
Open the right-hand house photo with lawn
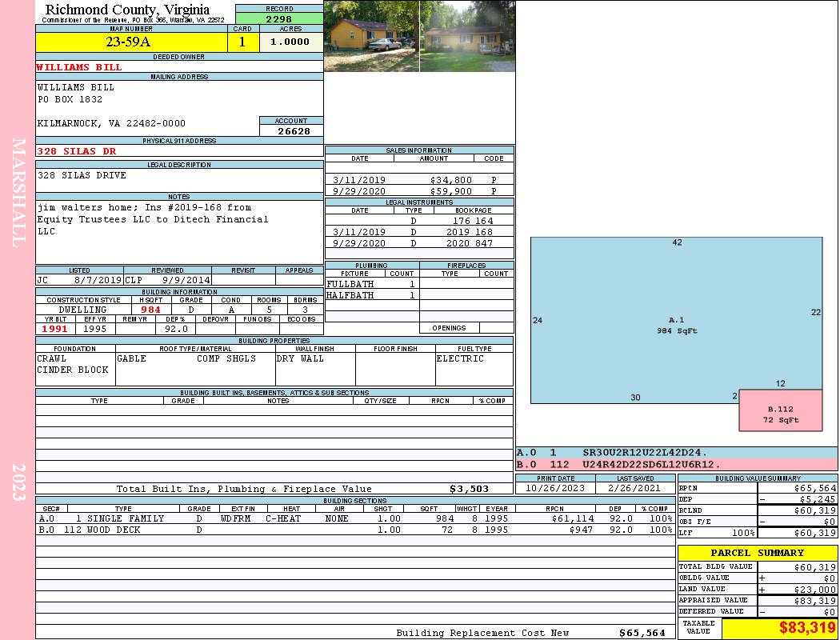tap(466, 36)
